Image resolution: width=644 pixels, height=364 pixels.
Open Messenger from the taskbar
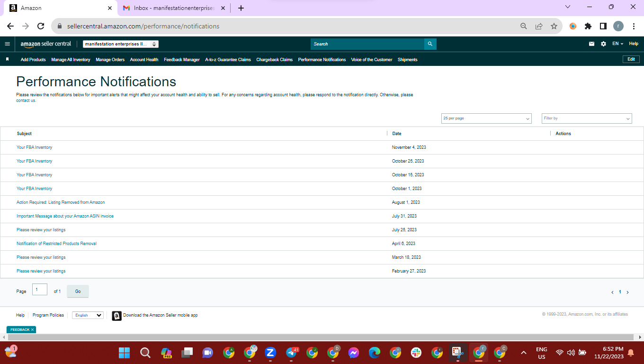(354, 353)
